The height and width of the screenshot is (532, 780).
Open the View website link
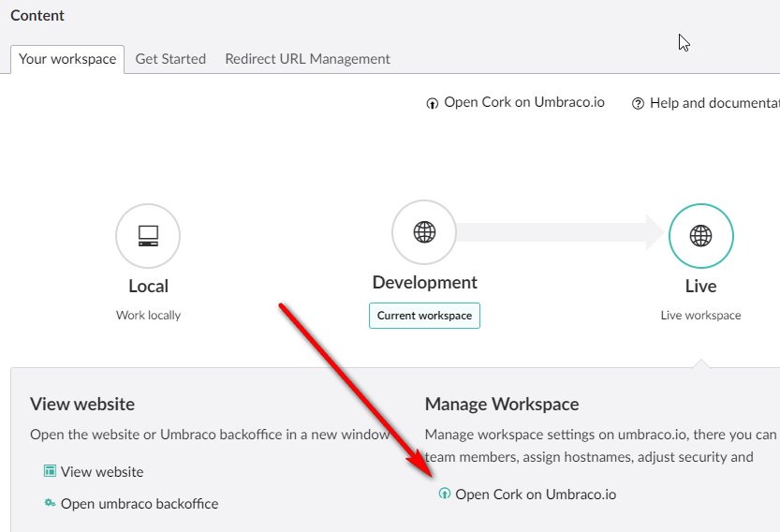pyautogui.click(x=102, y=472)
